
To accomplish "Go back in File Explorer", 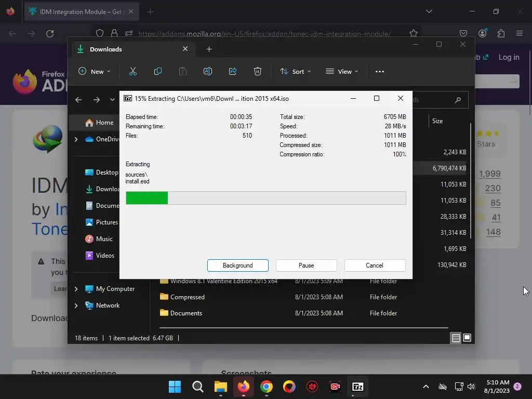I will [78, 100].
